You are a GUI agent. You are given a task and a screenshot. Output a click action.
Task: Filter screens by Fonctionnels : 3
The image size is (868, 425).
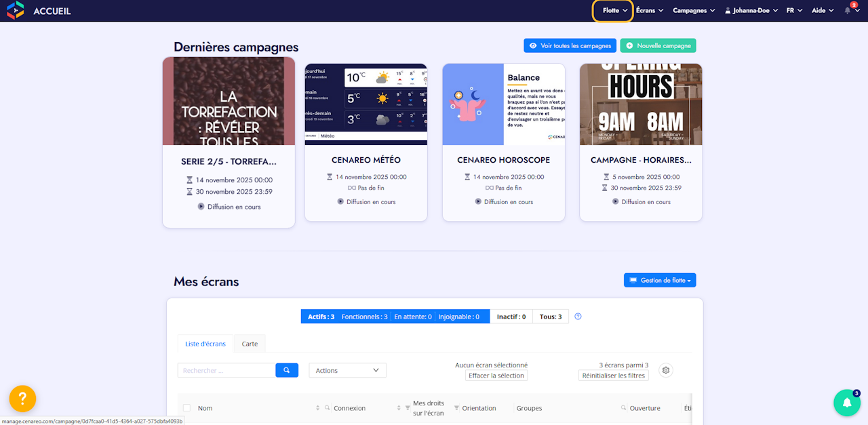(364, 317)
